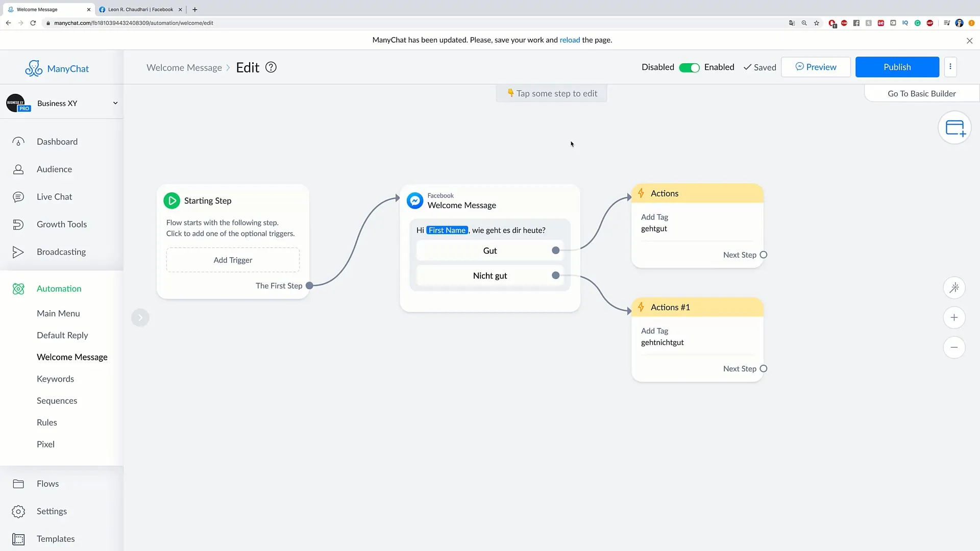The height and width of the screenshot is (551, 980).
Task: Click the Growth Tools sidebar icon
Action: point(18,224)
